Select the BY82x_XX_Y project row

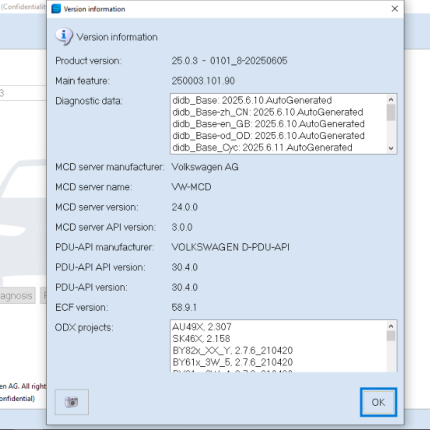233,350
